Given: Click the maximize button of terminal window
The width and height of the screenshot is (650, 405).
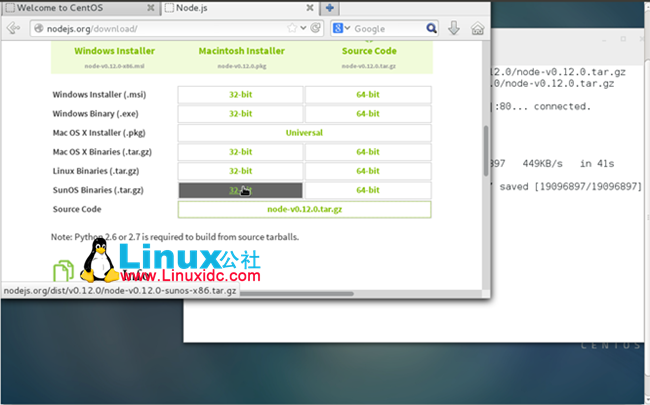Looking at the screenshot, I should (623, 39).
